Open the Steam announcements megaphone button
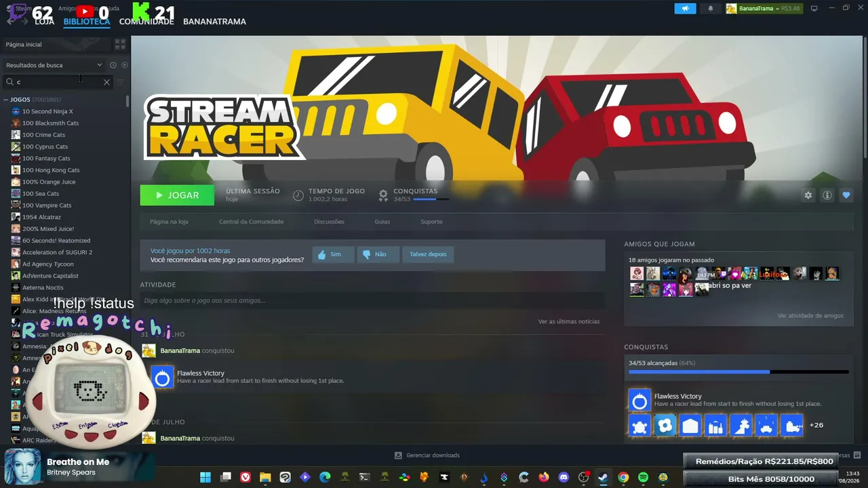The height and width of the screenshot is (488, 868). (685, 9)
